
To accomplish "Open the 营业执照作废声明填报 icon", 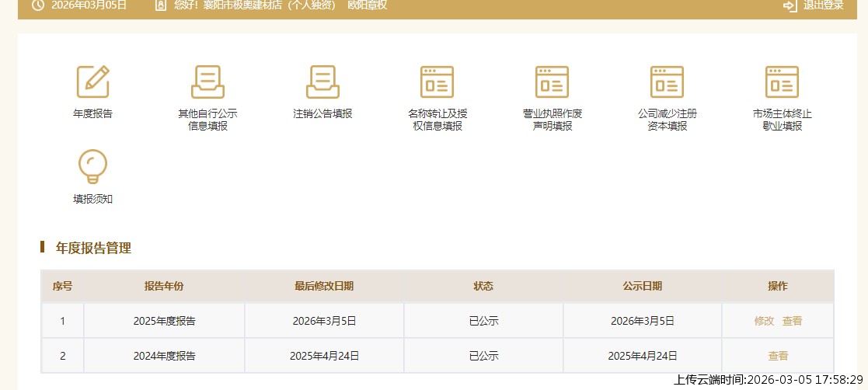I will tap(552, 82).
